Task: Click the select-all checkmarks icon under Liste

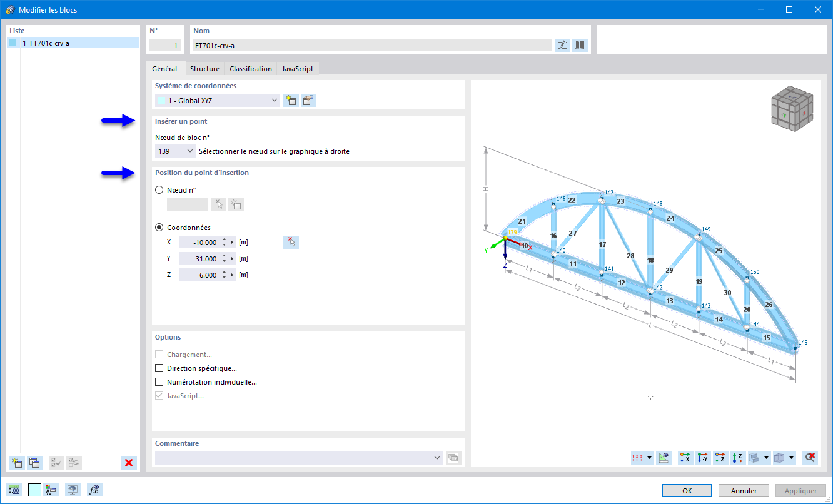Action: click(56, 463)
